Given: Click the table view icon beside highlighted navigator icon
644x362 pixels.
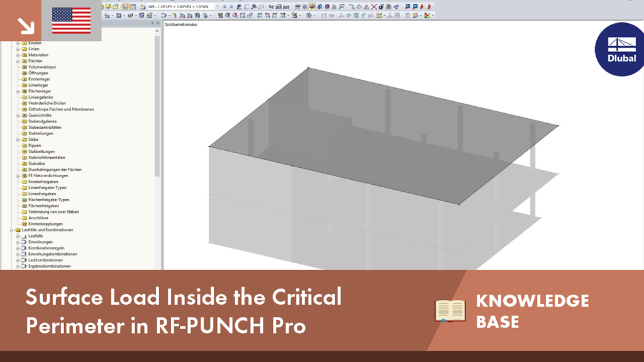Looking at the screenshot, I should point(133,6).
